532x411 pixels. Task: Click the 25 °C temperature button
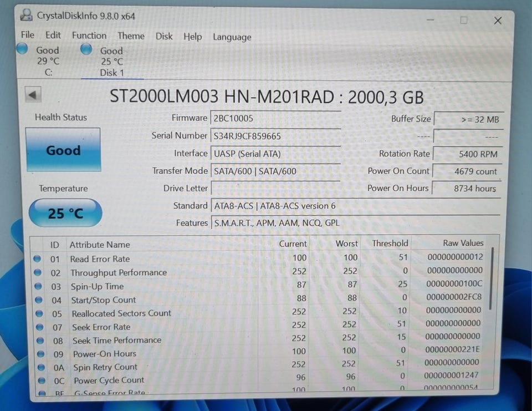coord(65,214)
